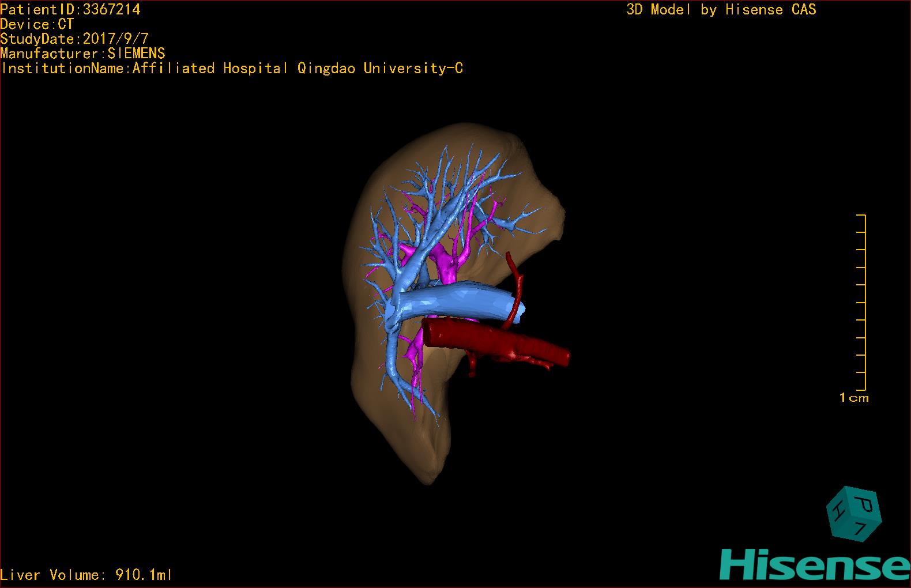The height and width of the screenshot is (588, 911).
Task: Click the Liver Volume: 910.1ml readout
Action: (86, 575)
